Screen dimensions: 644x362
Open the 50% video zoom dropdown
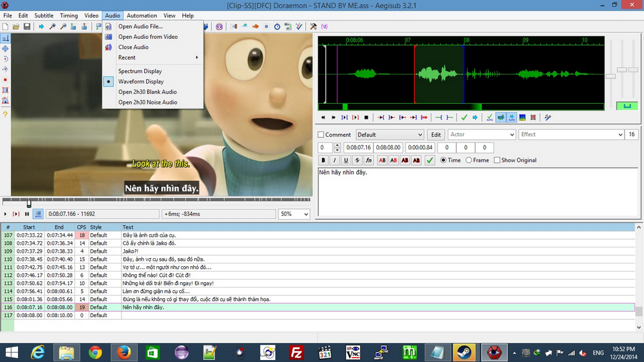294,214
